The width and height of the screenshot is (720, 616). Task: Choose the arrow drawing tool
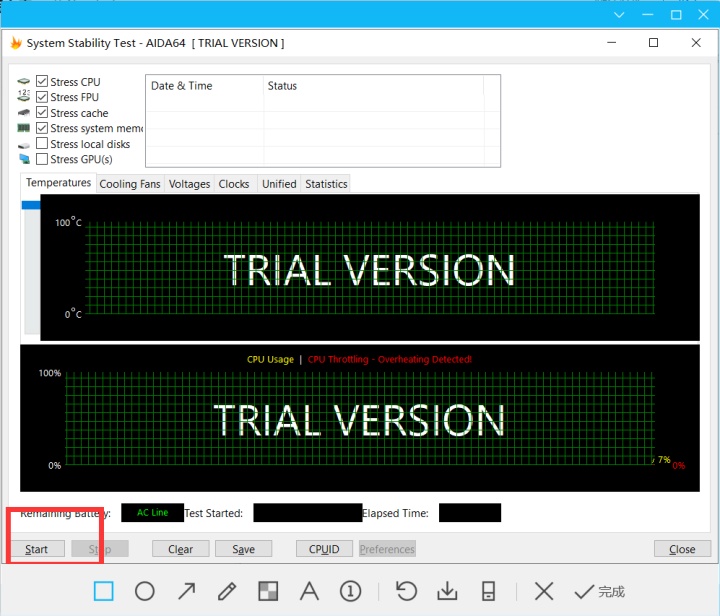point(186,591)
